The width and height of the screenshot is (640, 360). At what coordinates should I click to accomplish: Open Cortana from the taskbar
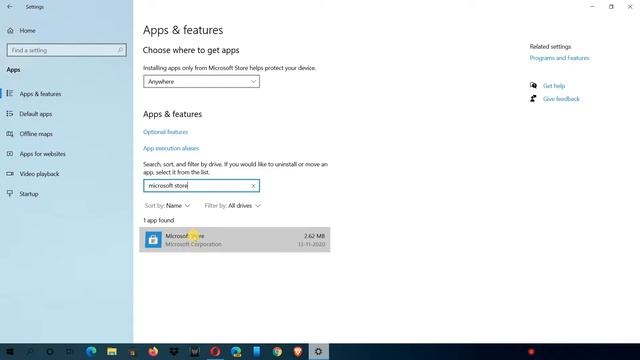point(50,351)
